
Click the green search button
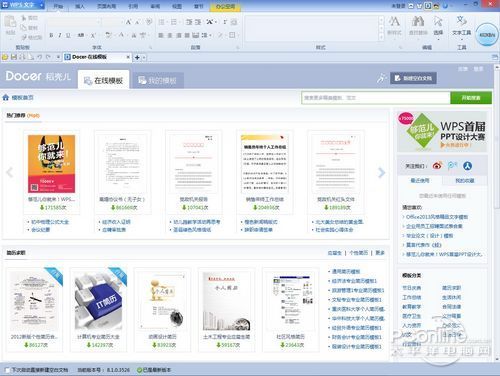click(471, 98)
